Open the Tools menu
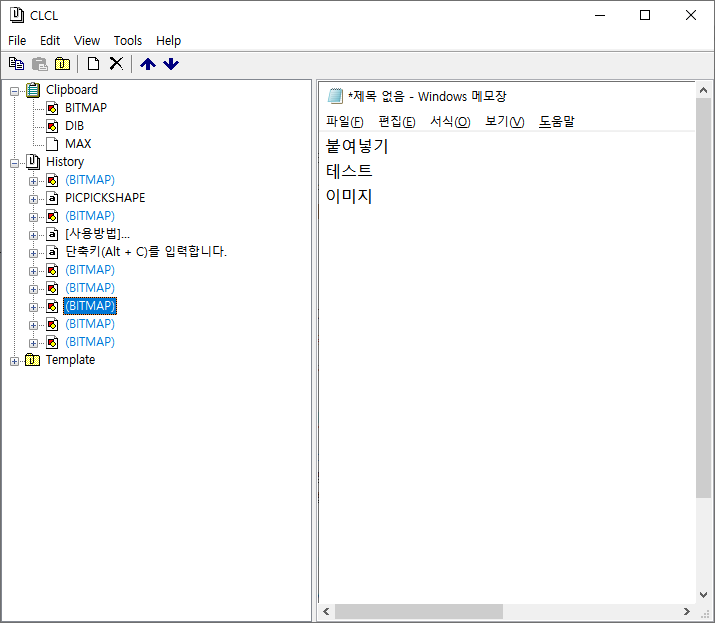 coord(128,41)
